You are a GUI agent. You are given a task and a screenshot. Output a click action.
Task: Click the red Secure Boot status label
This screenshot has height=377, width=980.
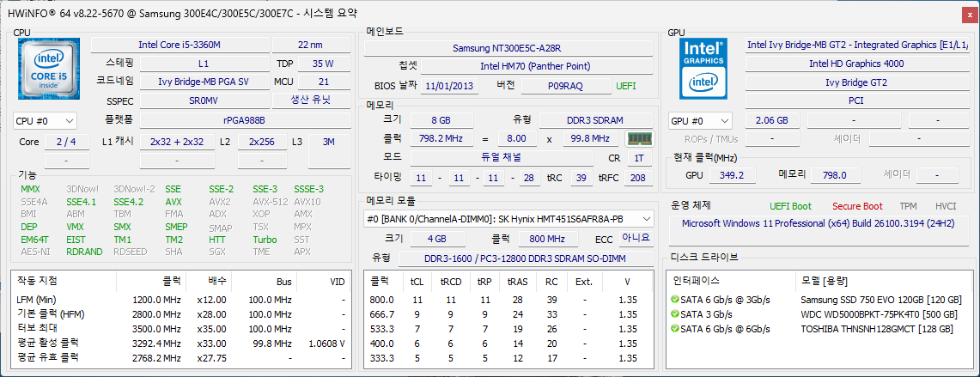(857, 206)
